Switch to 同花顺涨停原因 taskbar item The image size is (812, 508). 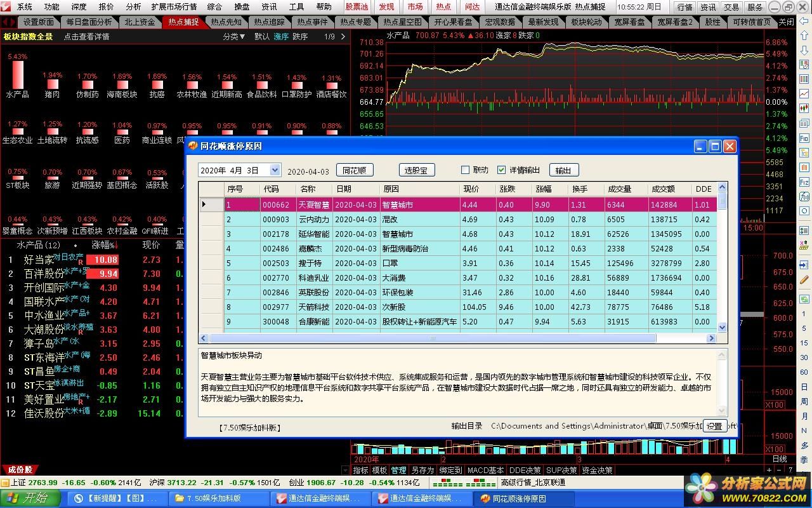pos(523,498)
